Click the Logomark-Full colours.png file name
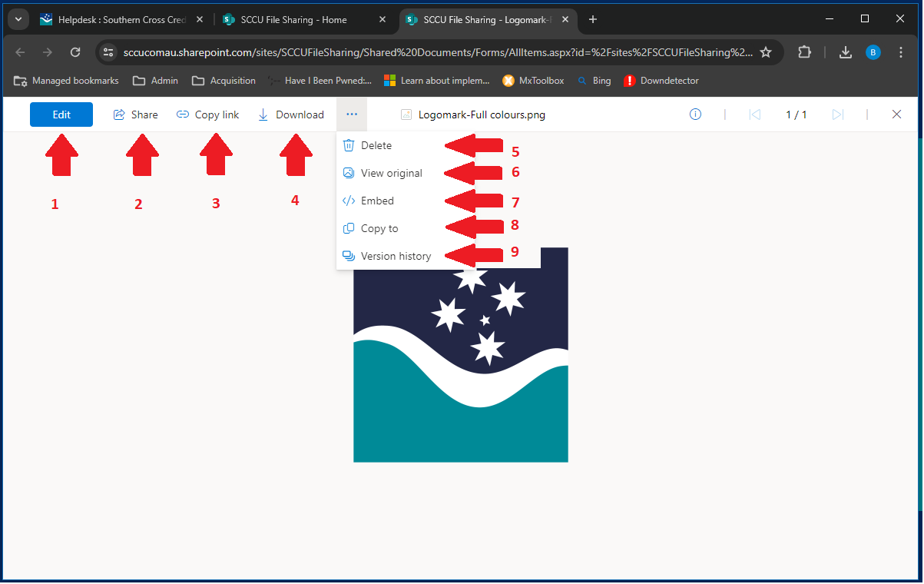 (x=482, y=115)
